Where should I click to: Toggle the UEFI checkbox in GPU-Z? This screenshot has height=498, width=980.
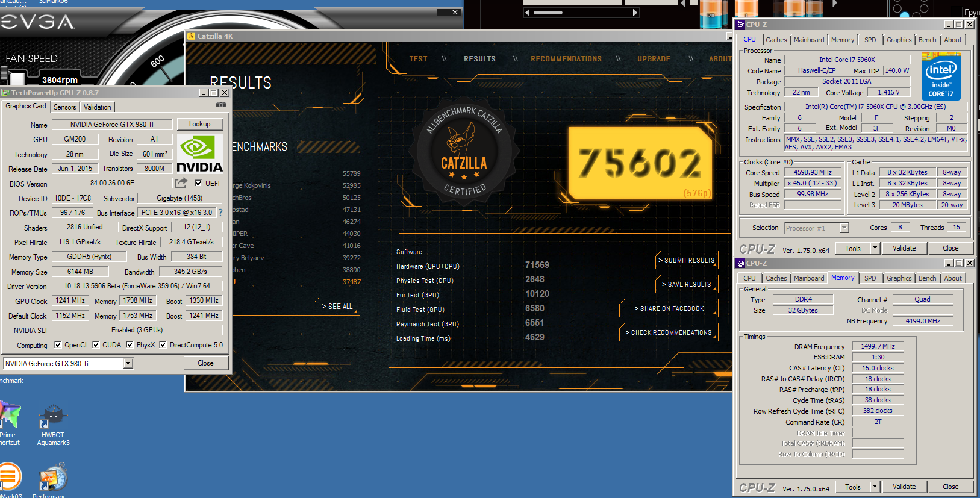pos(198,183)
